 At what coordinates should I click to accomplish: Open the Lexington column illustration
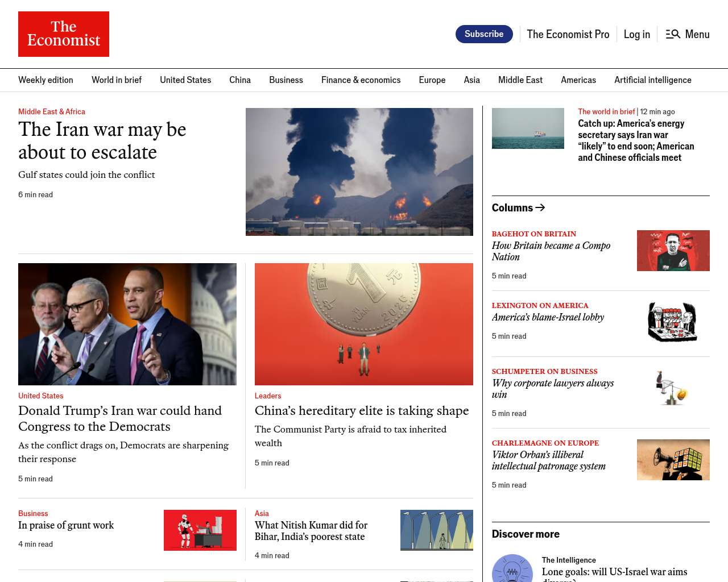(x=673, y=322)
